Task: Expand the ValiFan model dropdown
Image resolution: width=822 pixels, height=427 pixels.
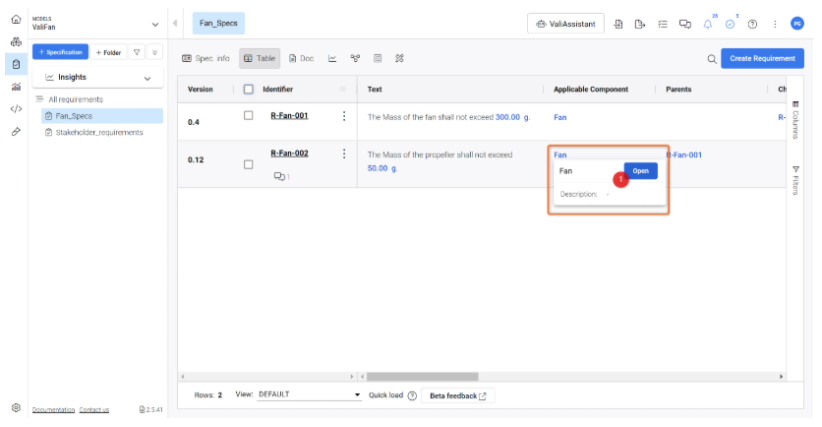Action: click(155, 24)
